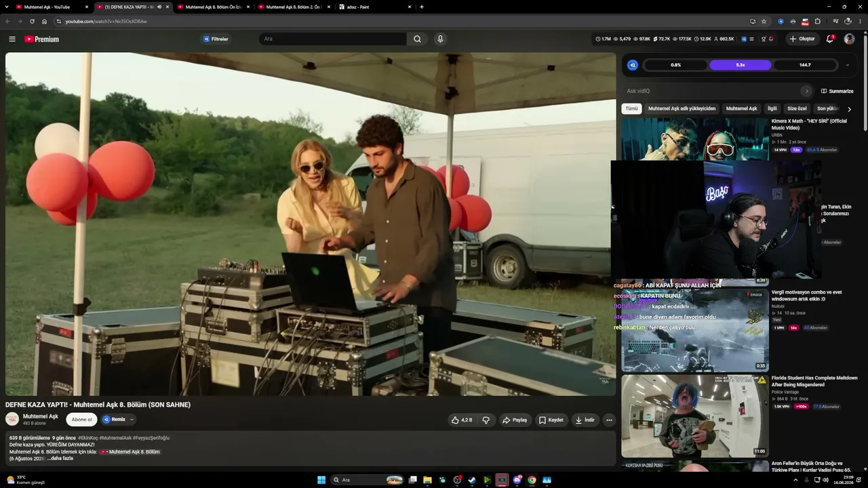Screen dimensions: 868x488
Task: Go to the browser home page
Action: (x=45, y=21)
